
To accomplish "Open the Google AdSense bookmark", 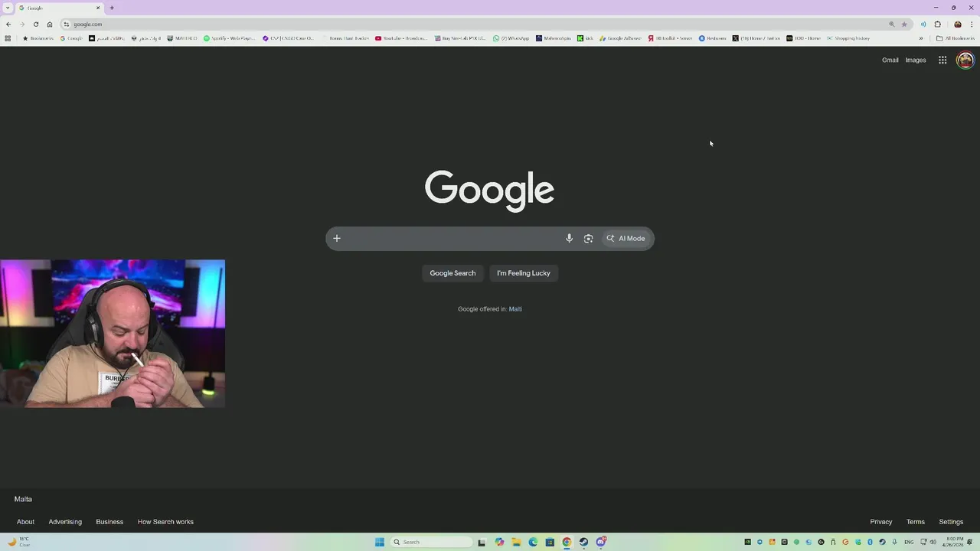I will (620, 38).
